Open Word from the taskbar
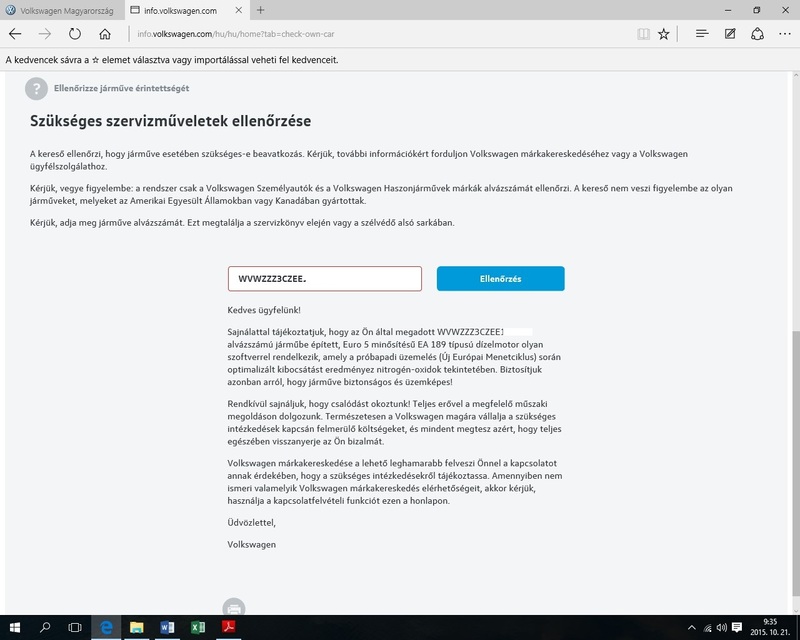This screenshot has height=640, width=800. [167, 627]
